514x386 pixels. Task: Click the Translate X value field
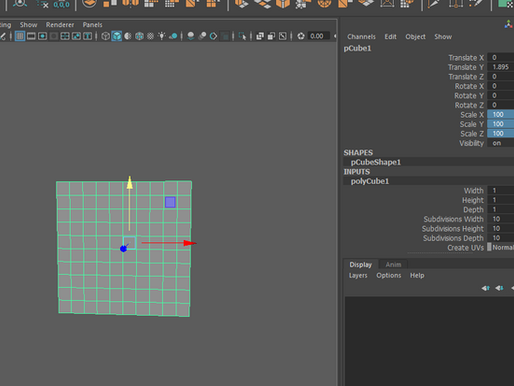(501, 58)
